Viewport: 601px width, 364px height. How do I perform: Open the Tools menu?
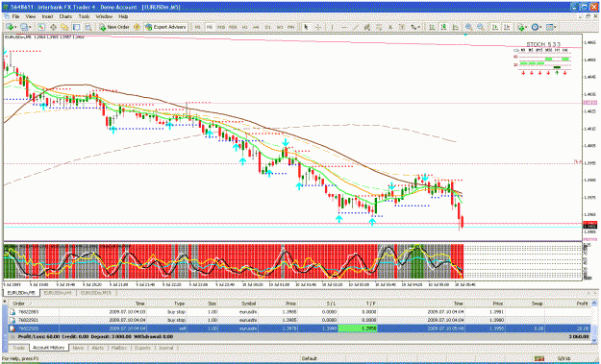coord(84,17)
